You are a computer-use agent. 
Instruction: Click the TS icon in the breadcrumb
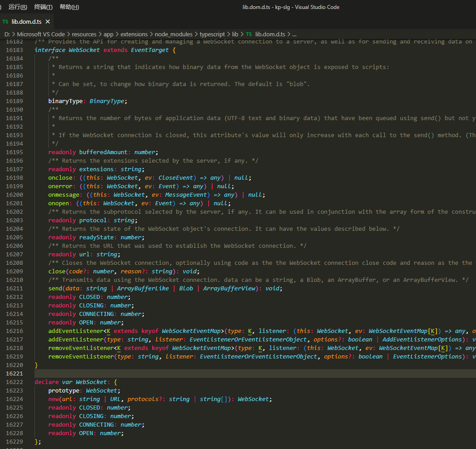[x=249, y=34]
